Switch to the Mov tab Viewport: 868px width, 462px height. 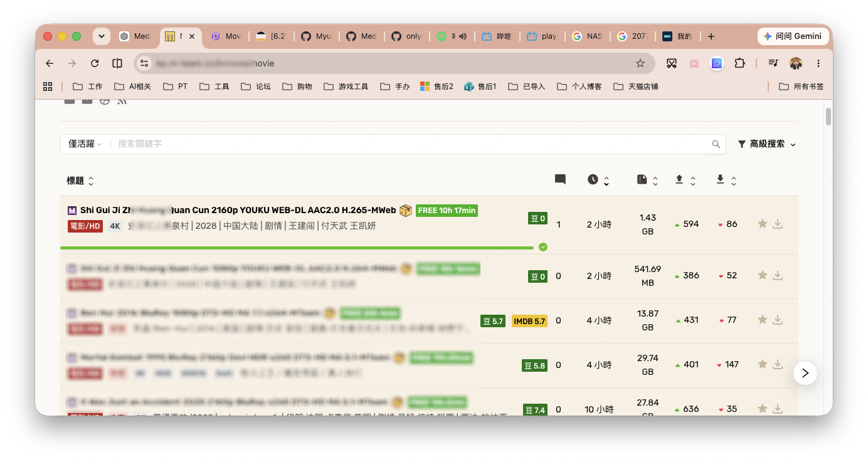226,36
